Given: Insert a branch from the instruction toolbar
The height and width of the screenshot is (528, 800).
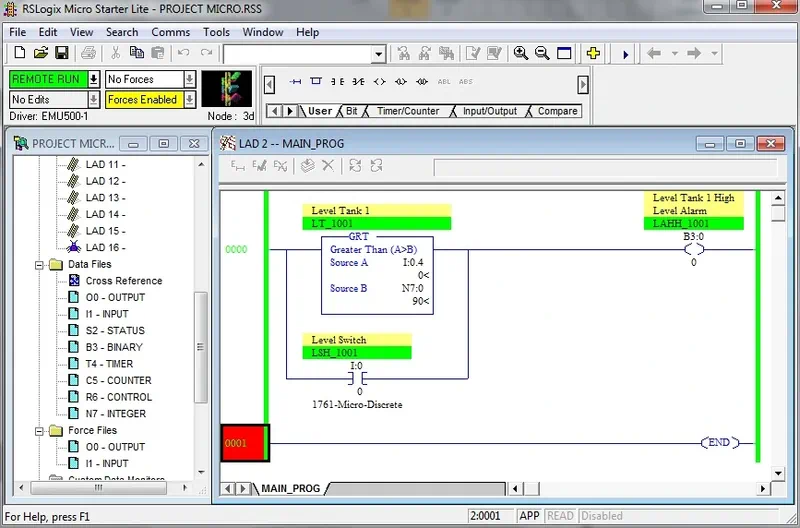Looking at the screenshot, I should (316, 81).
